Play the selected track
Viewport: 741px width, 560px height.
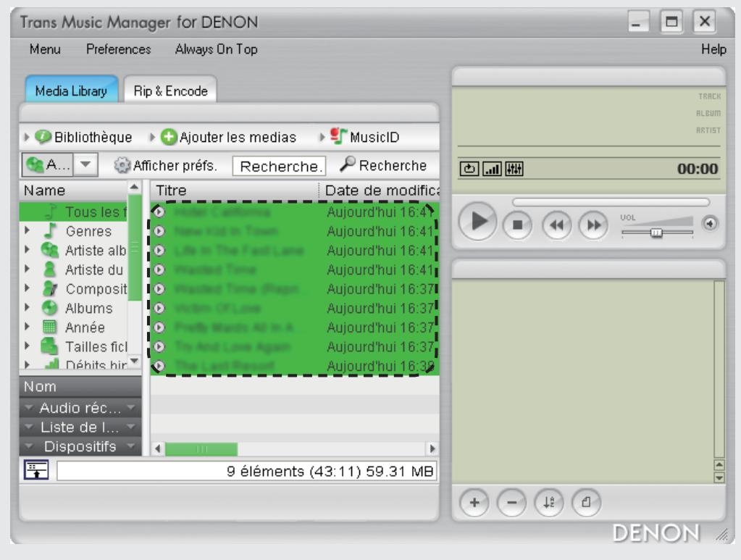click(477, 221)
